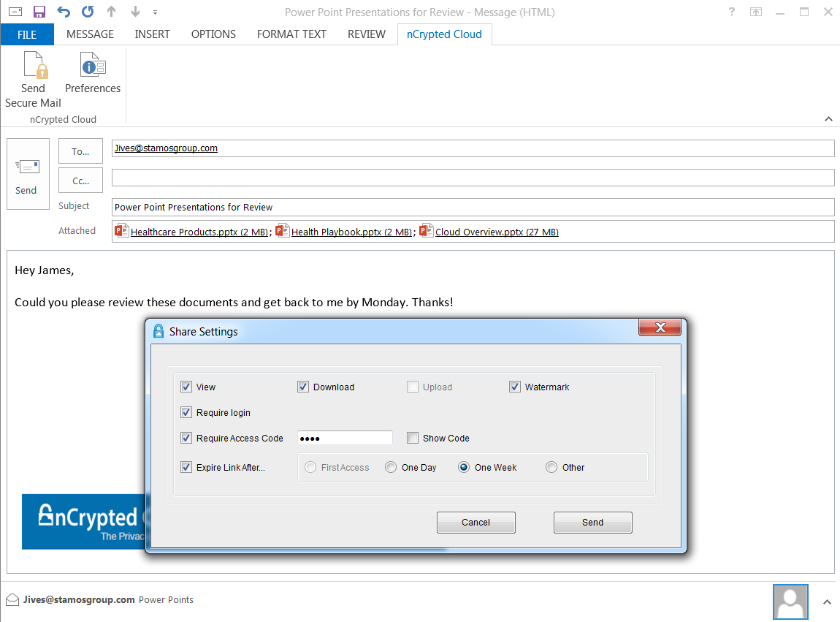Open Healthcare Products.pptx attachment
Screen dimensions: 840x622
[199, 232]
